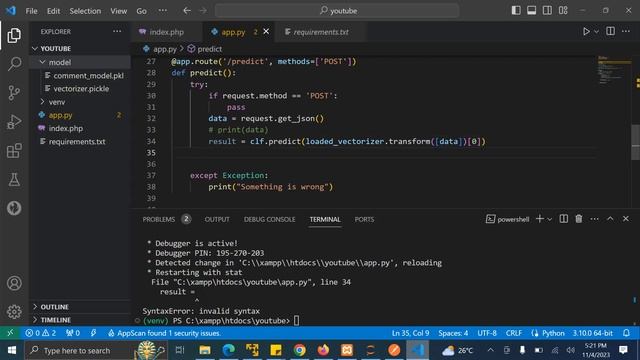The width and height of the screenshot is (640, 360).
Task: Click the ports forwarded status item
Action: pos(73,333)
